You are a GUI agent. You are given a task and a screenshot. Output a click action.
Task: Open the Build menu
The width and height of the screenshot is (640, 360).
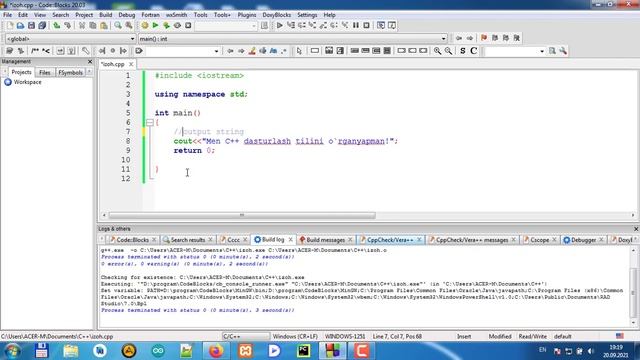[x=106, y=15]
